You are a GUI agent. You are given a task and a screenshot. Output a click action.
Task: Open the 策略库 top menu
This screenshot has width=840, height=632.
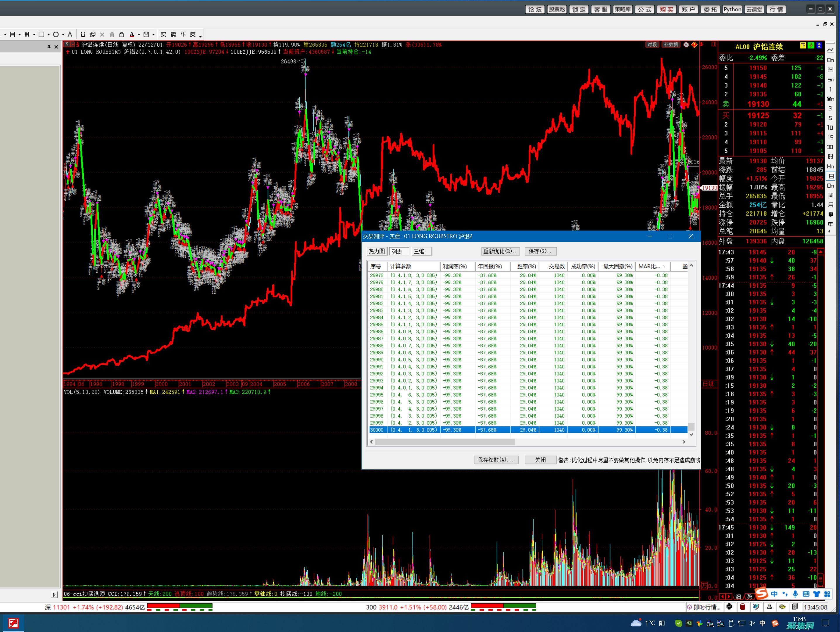coord(622,9)
